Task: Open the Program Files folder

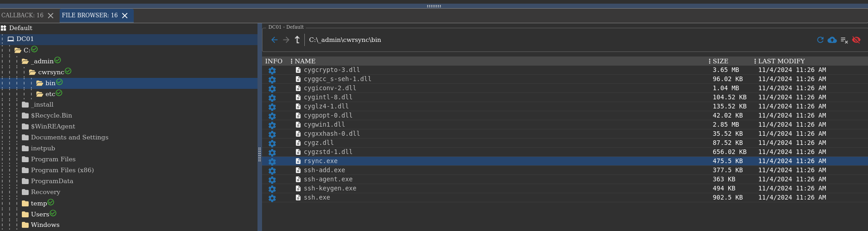Action: coord(53,159)
